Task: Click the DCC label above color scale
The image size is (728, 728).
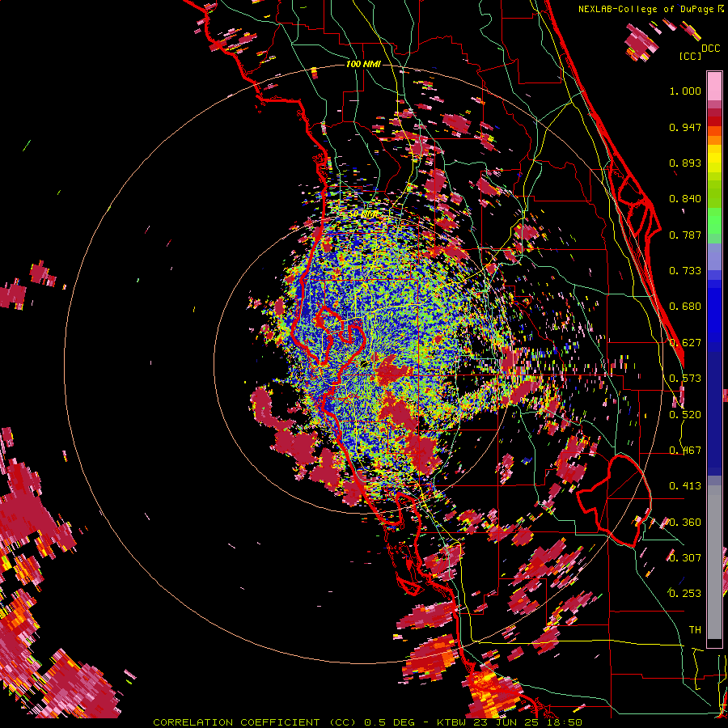Action: pyautogui.click(x=710, y=49)
